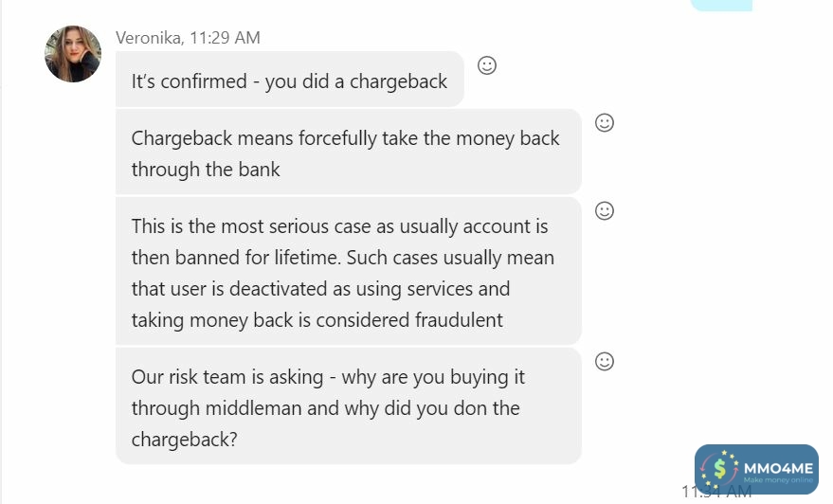Click the "Make money online" tagline
This screenshot has height=504, width=833.
pyautogui.click(x=777, y=479)
